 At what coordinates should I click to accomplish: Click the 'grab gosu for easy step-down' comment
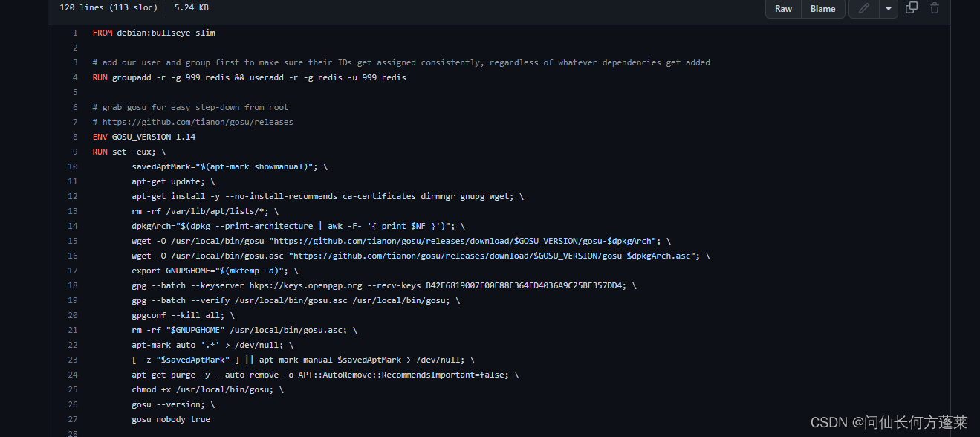(x=190, y=107)
